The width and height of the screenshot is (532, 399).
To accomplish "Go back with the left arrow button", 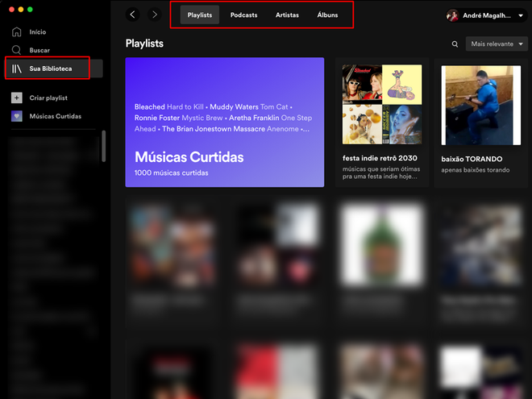I will (x=133, y=15).
